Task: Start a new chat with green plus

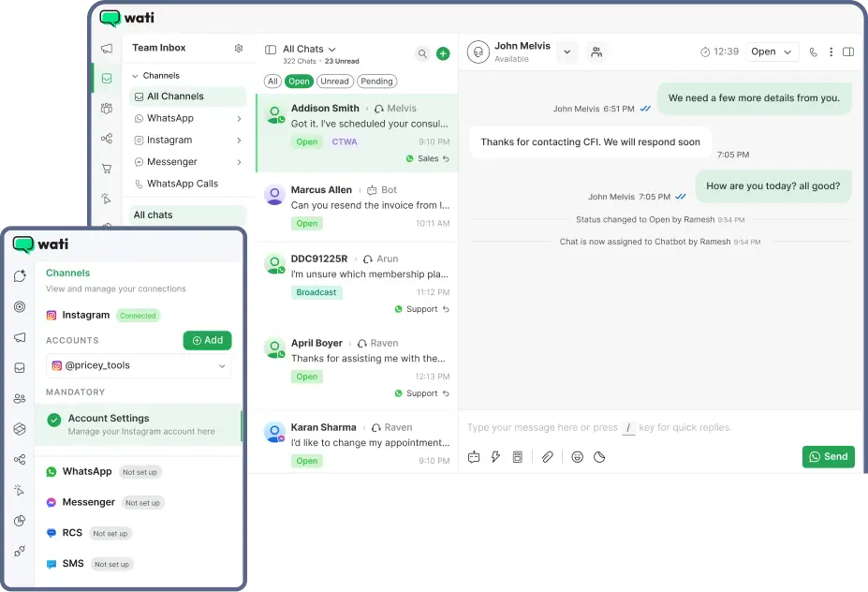Action: tap(443, 53)
